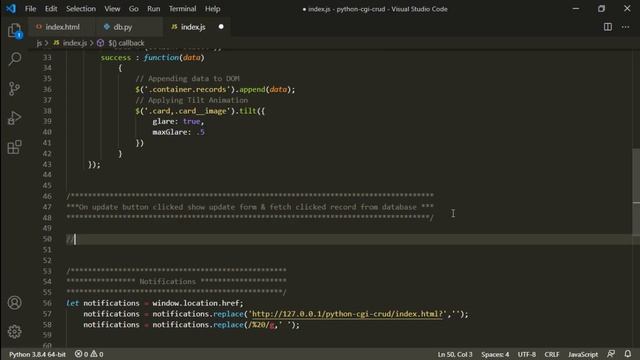Click the index.js breadcrumb
This screenshot has height=360, width=640.
point(75,43)
